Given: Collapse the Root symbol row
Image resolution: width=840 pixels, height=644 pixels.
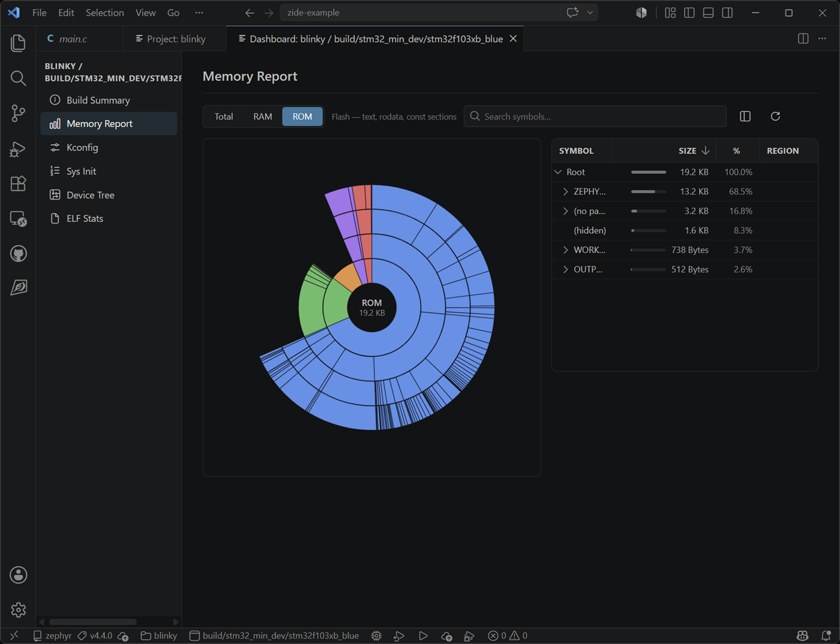Looking at the screenshot, I should click(558, 172).
